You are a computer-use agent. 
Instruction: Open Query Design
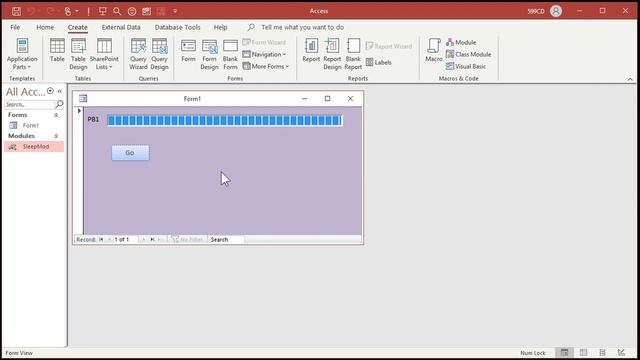(x=159, y=54)
